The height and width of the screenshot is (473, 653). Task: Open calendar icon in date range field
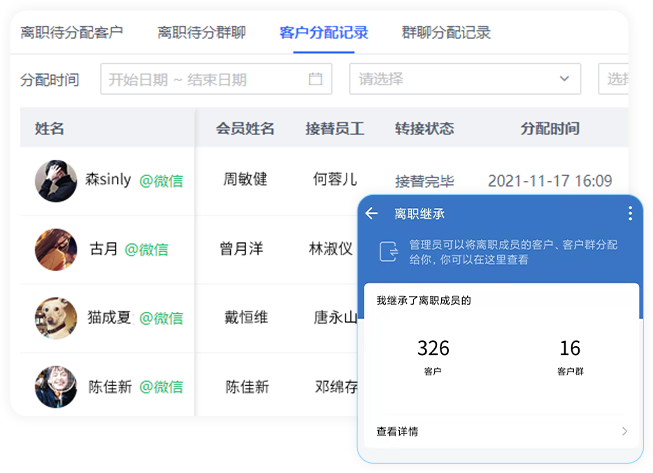pos(315,78)
